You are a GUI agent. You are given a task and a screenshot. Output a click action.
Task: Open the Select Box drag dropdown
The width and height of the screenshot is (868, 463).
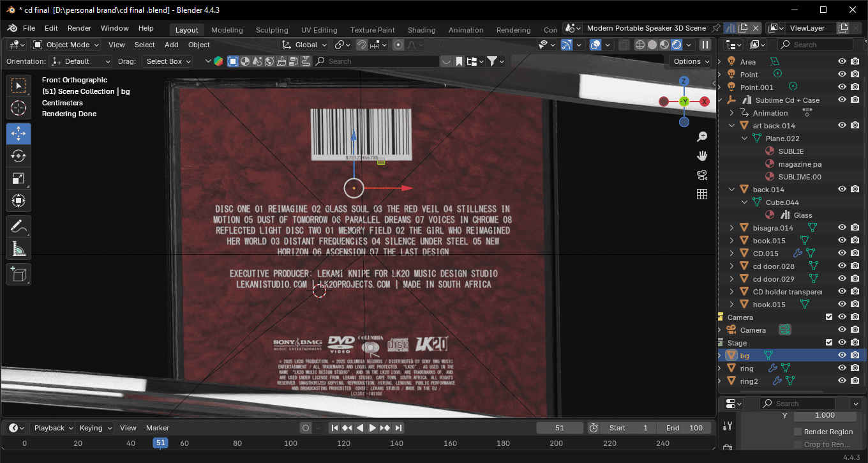pos(168,61)
